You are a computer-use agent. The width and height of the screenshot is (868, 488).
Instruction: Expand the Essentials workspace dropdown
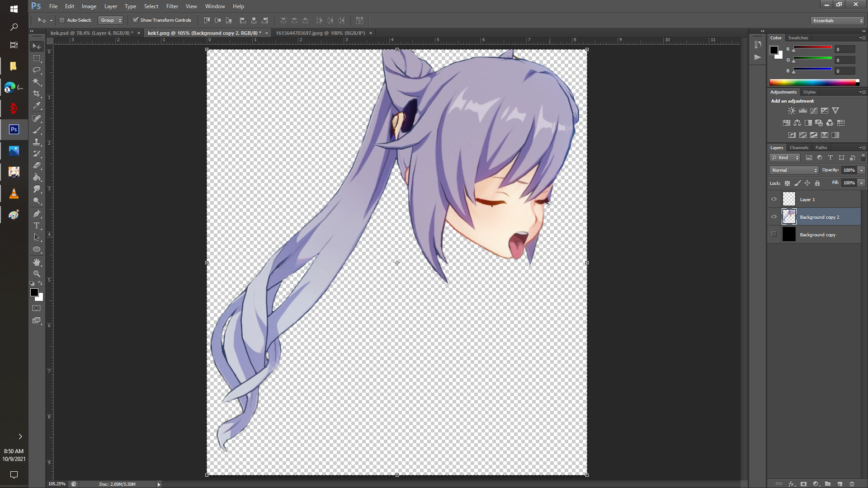point(837,21)
